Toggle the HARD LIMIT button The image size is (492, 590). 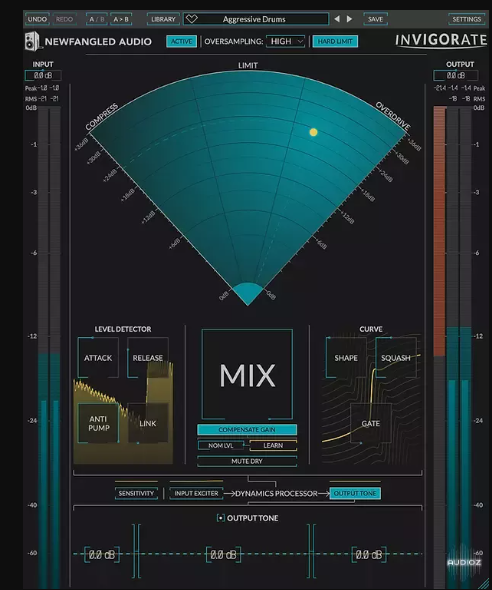(x=335, y=41)
